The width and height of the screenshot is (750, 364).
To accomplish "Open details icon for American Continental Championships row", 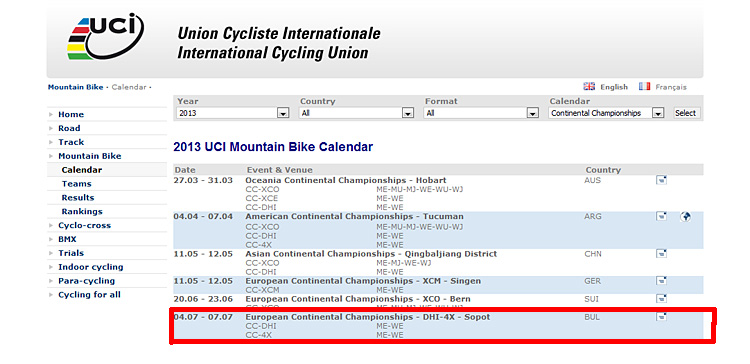I will coord(661,216).
